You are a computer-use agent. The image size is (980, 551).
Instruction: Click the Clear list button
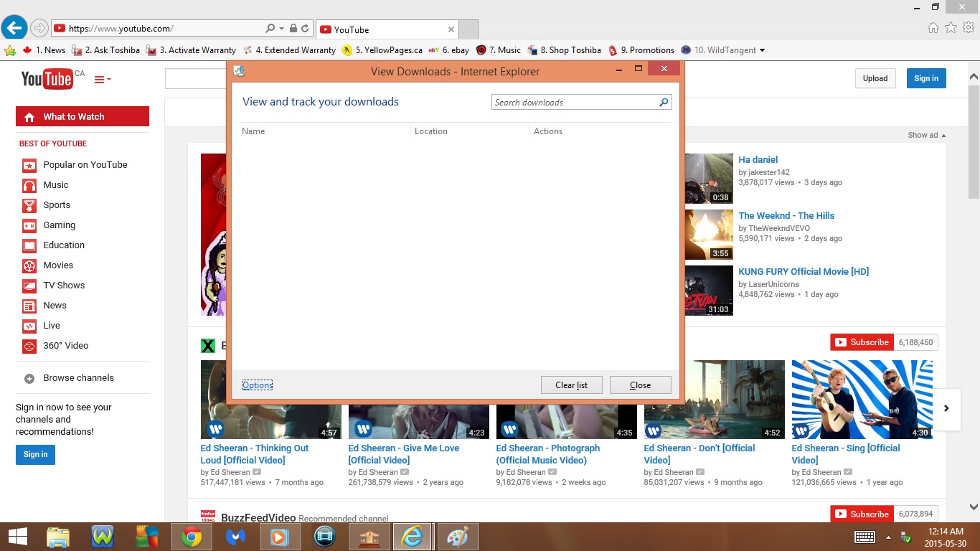pyautogui.click(x=572, y=385)
